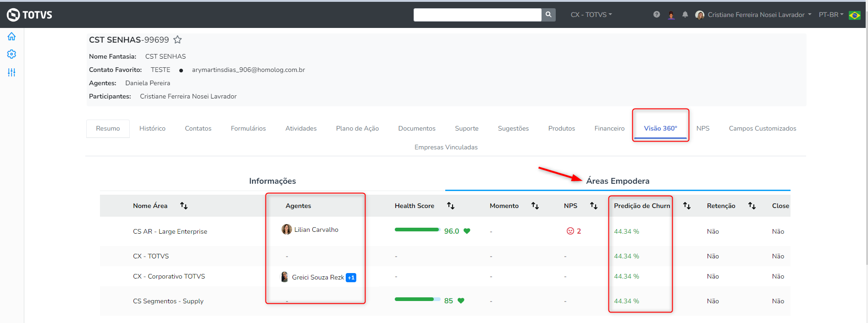
Task: Open the Plano de Ação tab
Action: (x=357, y=128)
